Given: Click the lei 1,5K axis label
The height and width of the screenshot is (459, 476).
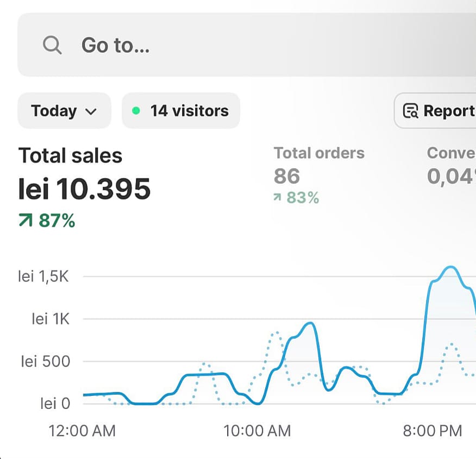Looking at the screenshot, I should tap(43, 276).
